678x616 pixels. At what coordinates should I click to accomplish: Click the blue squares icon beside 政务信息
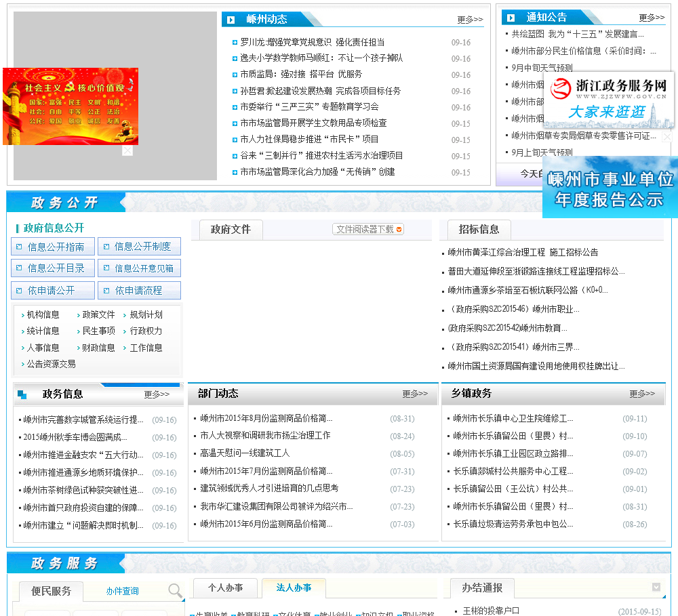[22, 394]
